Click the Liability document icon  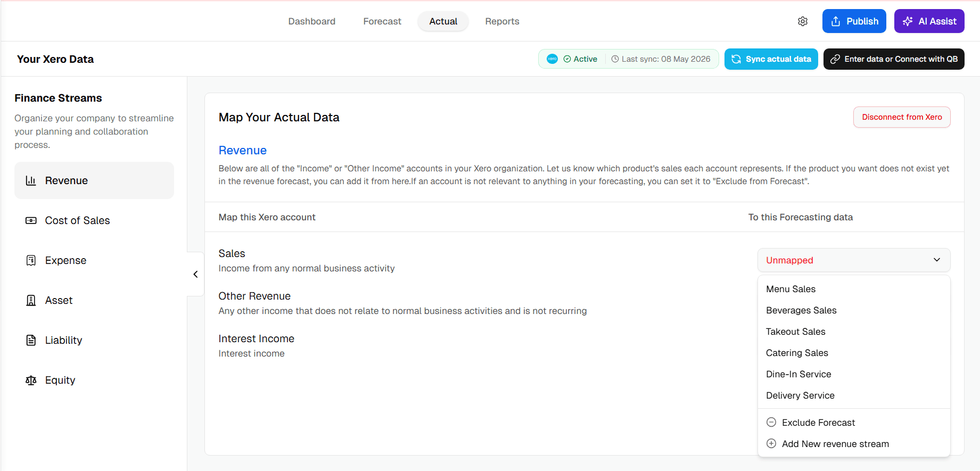(31, 340)
